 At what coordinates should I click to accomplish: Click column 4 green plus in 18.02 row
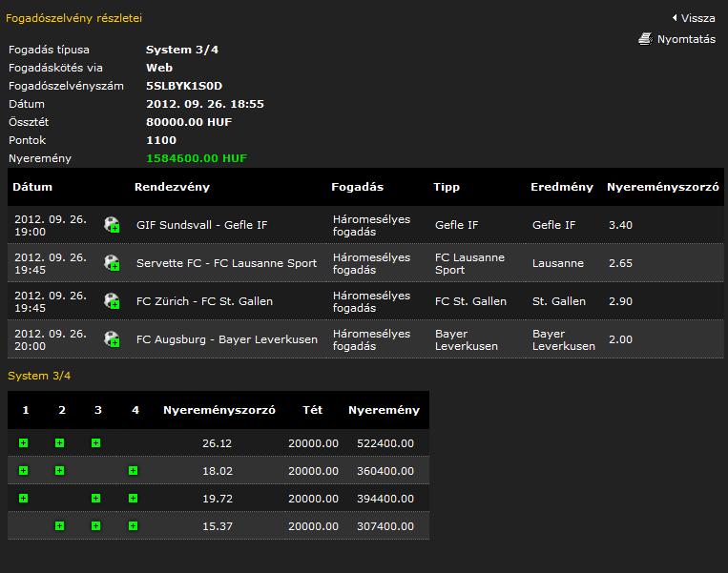133,471
